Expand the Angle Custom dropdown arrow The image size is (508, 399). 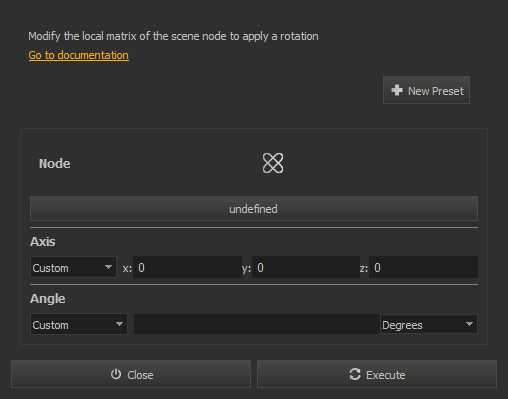pyautogui.click(x=119, y=324)
